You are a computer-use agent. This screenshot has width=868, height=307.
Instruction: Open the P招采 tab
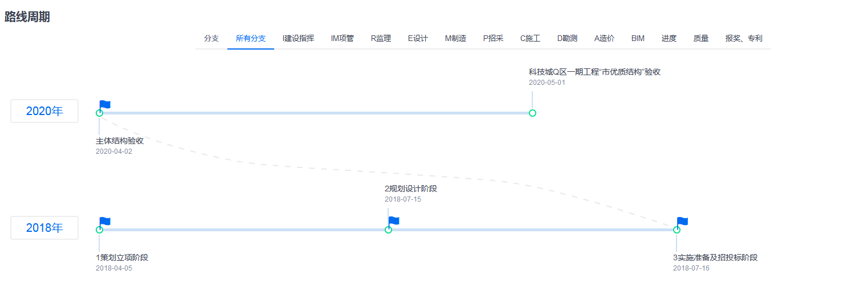point(493,38)
